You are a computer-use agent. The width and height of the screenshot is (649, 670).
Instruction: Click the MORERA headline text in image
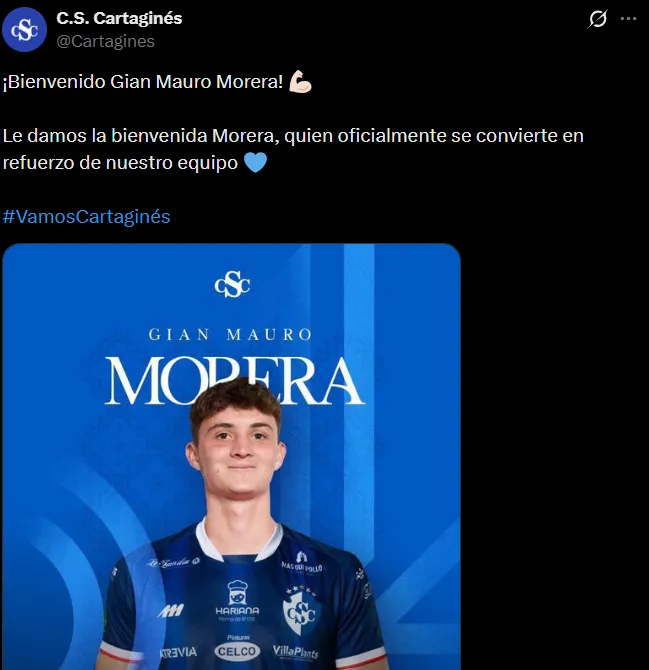[x=234, y=382]
